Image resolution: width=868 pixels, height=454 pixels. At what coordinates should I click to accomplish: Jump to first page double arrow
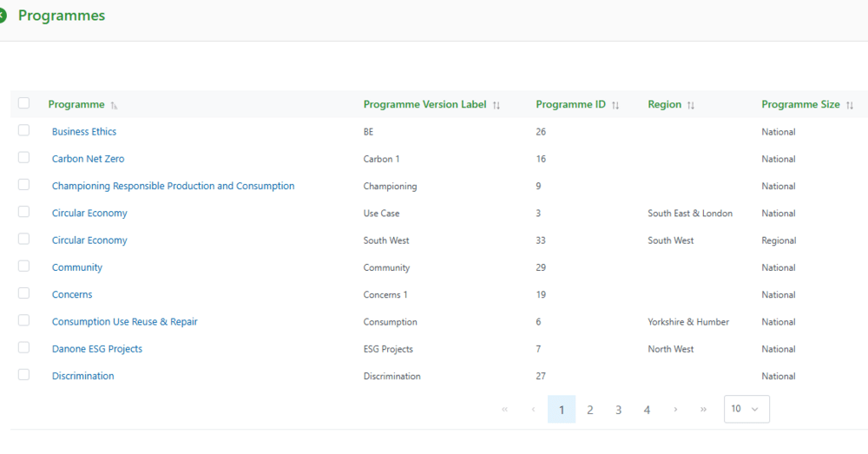coord(504,409)
